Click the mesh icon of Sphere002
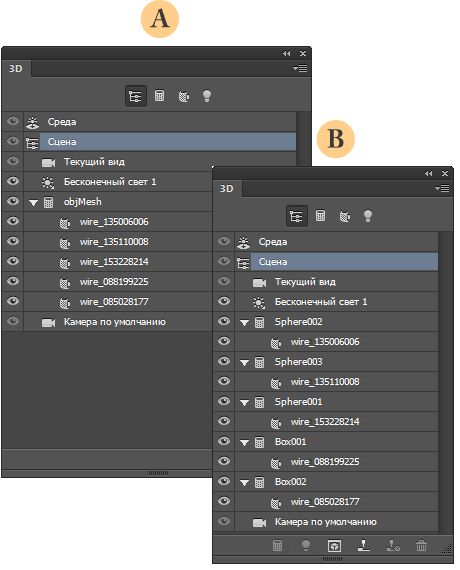 [x=259, y=322]
